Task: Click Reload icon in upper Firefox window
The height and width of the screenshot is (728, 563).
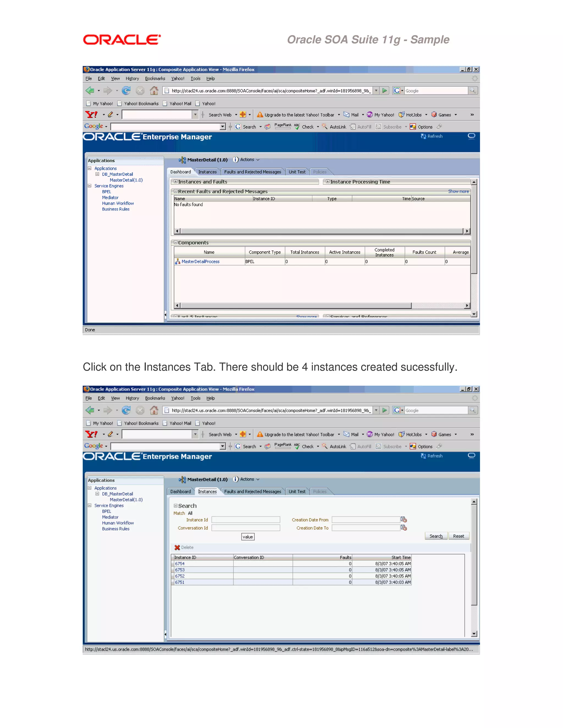Action: (126, 90)
